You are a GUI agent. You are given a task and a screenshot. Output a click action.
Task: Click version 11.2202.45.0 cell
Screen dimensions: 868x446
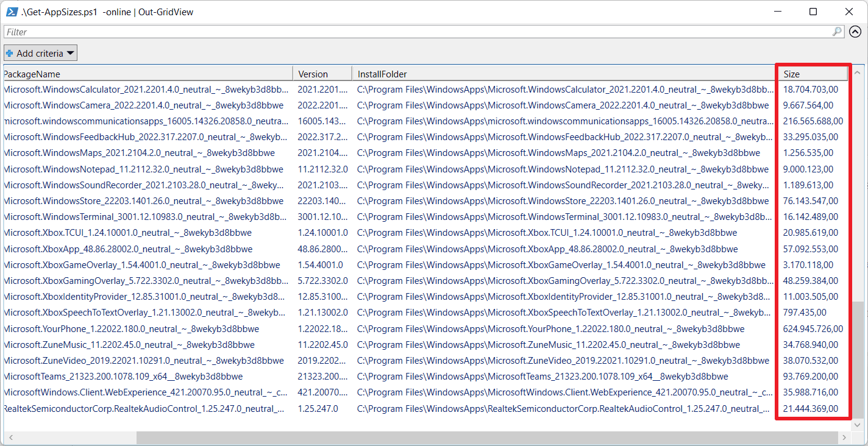[322, 344]
